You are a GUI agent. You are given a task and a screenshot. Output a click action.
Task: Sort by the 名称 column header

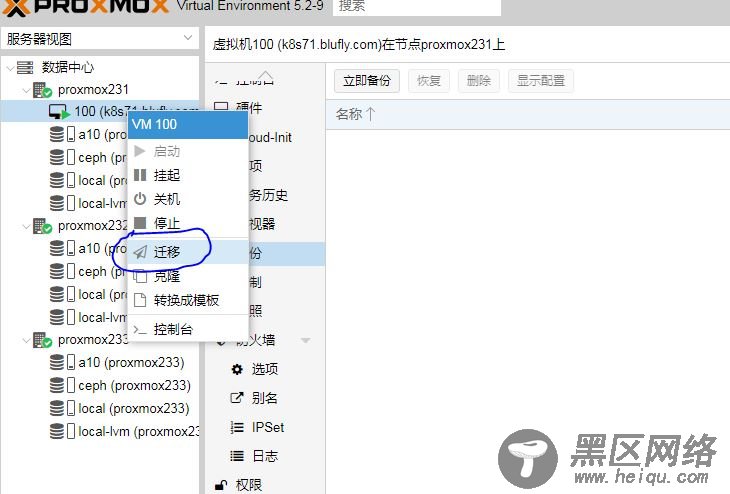[x=355, y=114]
